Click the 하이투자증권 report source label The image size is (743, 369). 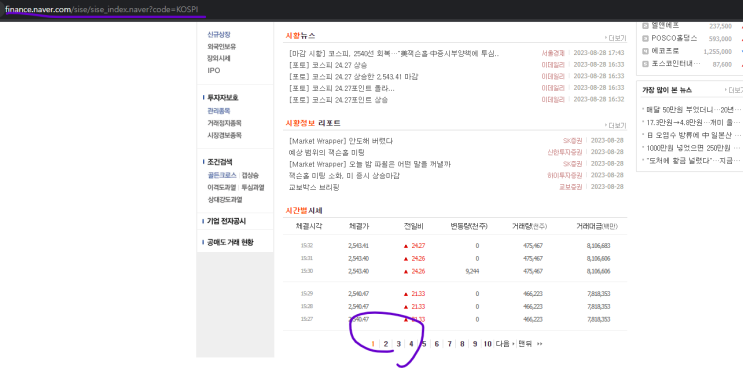point(564,175)
